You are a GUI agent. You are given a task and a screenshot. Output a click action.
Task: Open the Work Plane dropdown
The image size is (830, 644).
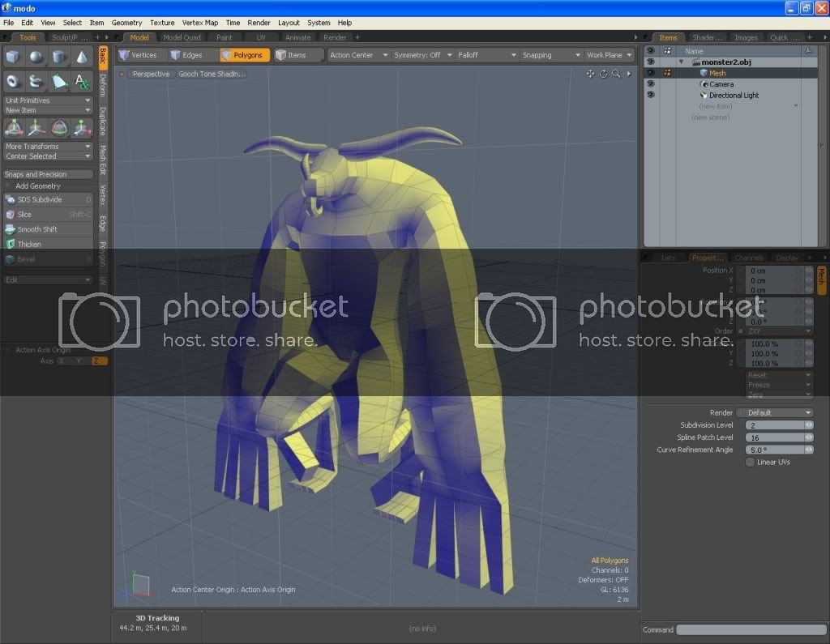click(x=610, y=55)
